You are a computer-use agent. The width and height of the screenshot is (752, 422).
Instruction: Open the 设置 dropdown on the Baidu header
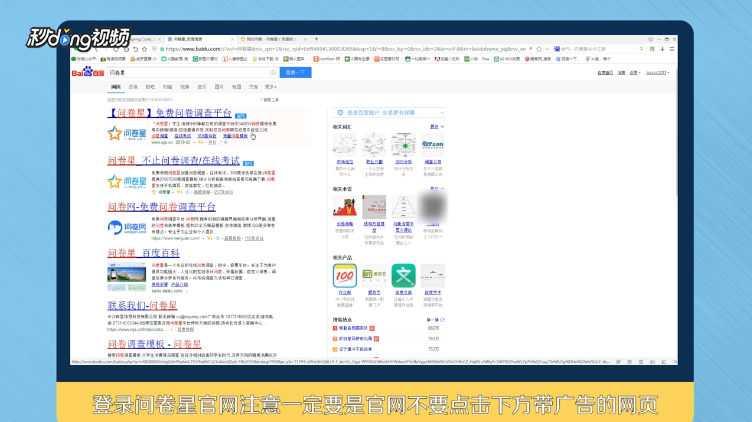click(634, 73)
